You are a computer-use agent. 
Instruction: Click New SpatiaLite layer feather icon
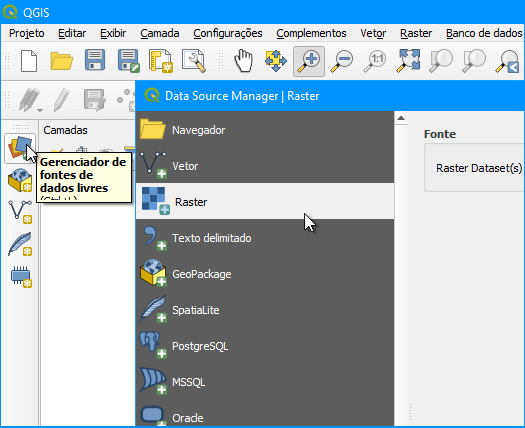click(x=20, y=244)
